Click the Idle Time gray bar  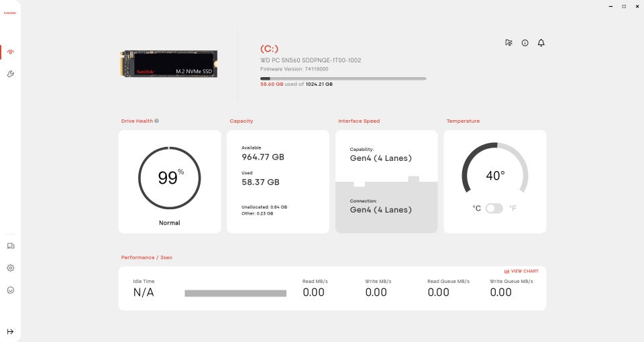[x=235, y=293]
